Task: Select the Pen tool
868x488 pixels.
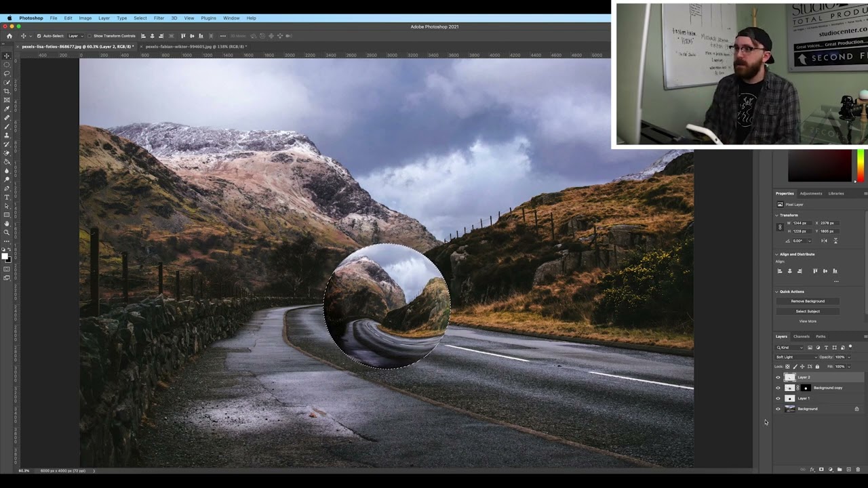Action: click(x=7, y=188)
